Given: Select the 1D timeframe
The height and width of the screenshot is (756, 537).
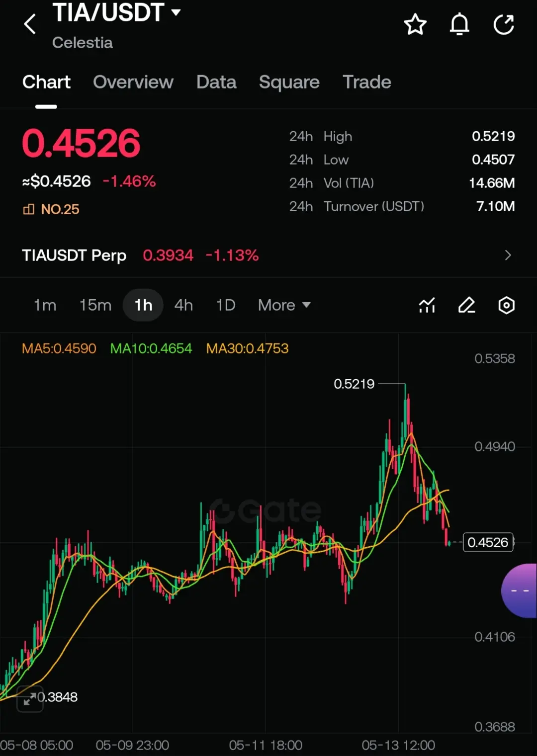Looking at the screenshot, I should click(226, 305).
